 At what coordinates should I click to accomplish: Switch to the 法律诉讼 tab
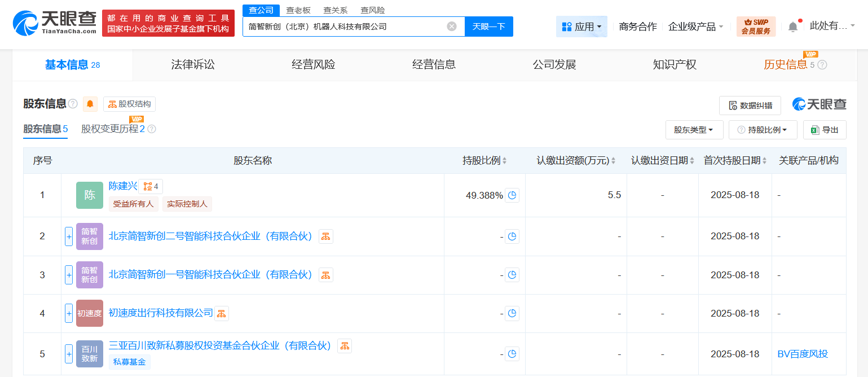pyautogui.click(x=193, y=65)
